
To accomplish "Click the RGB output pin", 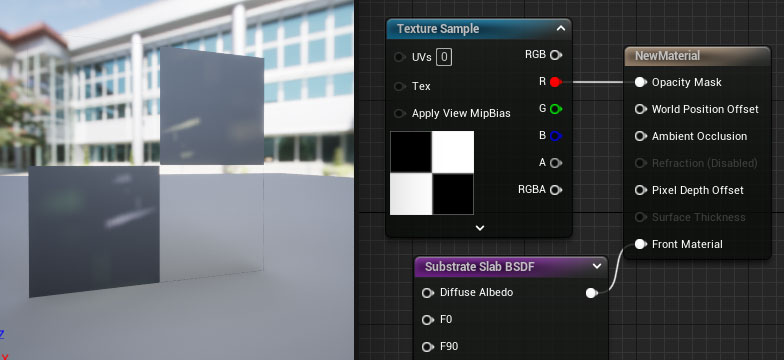I will coord(556,55).
